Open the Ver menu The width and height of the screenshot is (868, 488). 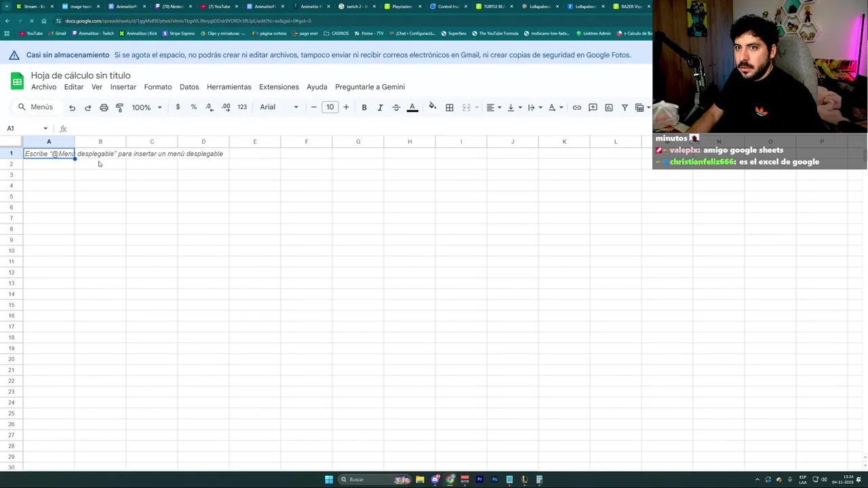(x=97, y=87)
